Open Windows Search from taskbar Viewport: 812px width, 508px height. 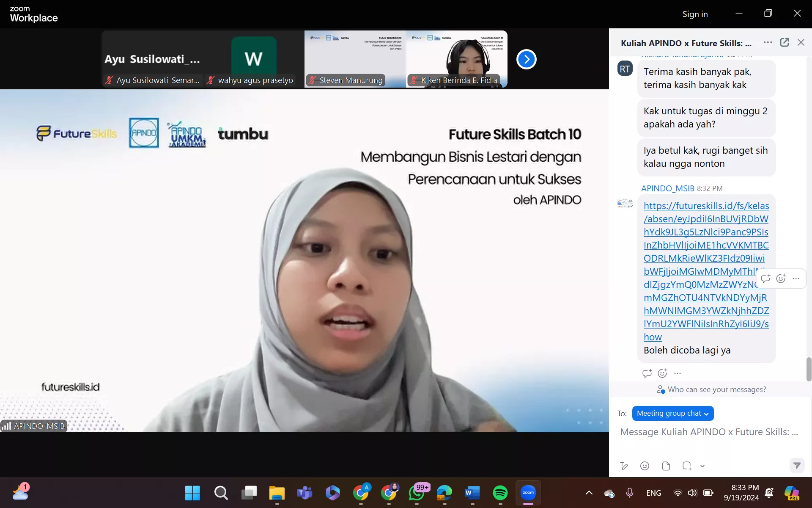click(x=221, y=493)
